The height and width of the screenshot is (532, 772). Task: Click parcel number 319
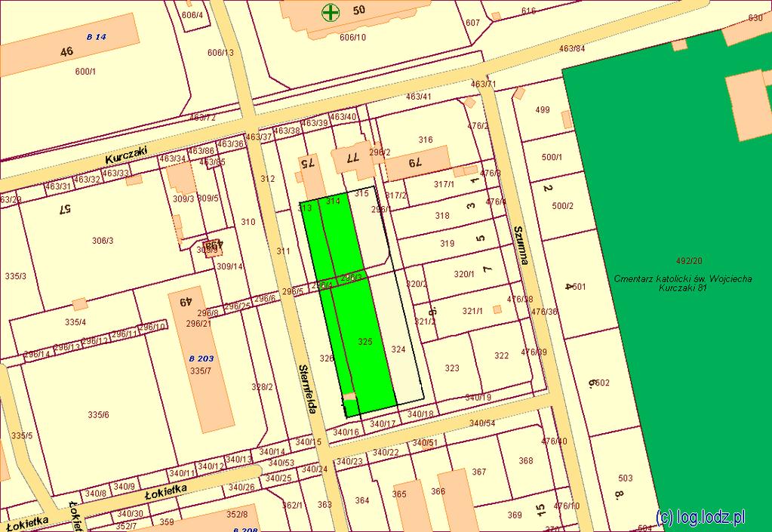(447, 244)
